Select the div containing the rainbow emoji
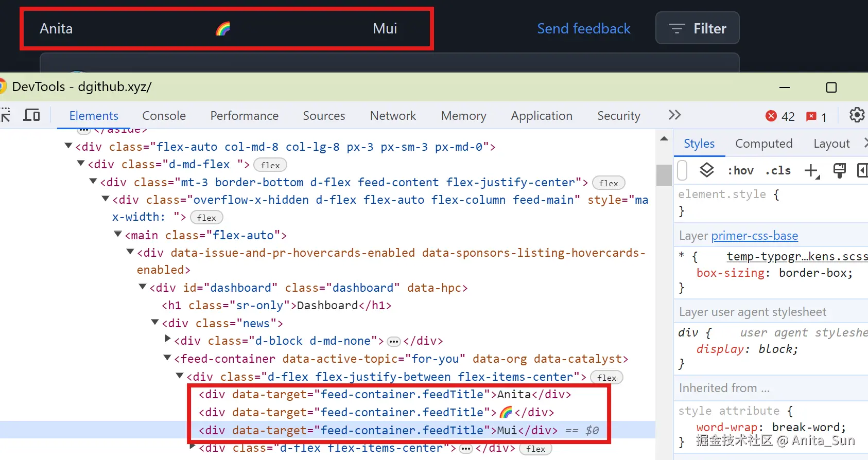This screenshot has height=460, width=868. click(x=376, y=412)
